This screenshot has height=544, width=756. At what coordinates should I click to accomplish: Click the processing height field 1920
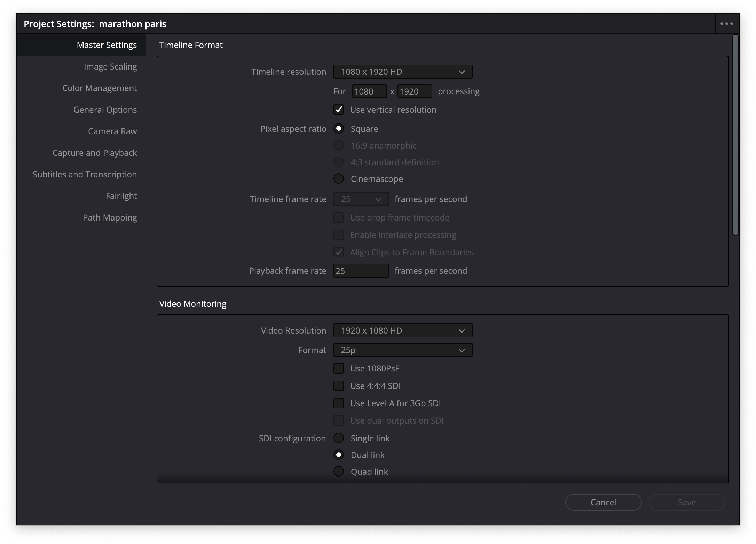tap(415, 91)
